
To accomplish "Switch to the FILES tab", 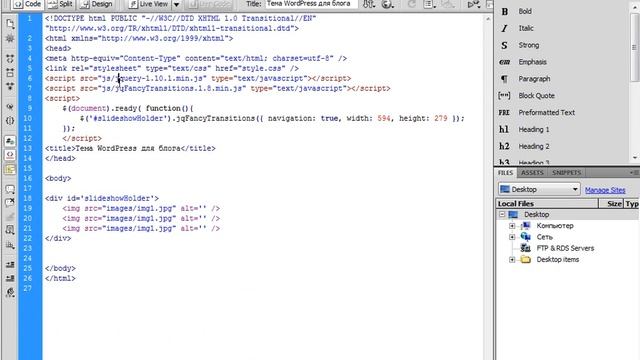I will pos(505,173).
